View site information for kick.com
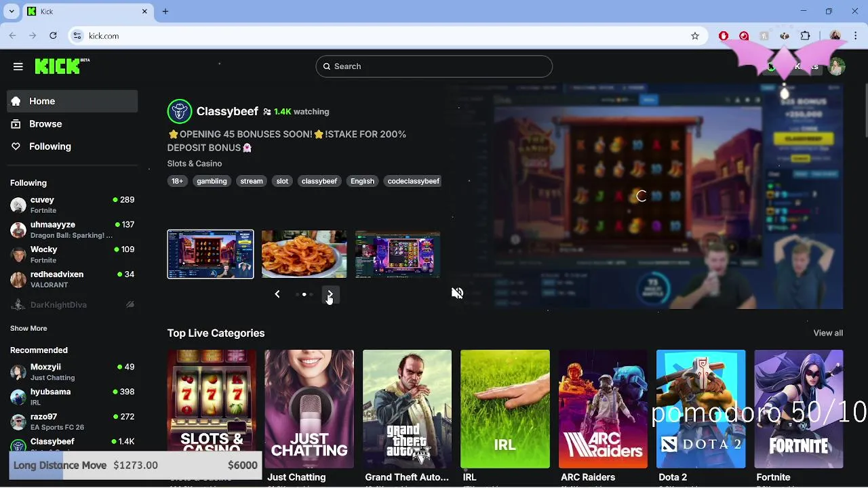Screen dimensions: 868x488 click(77, 36)
